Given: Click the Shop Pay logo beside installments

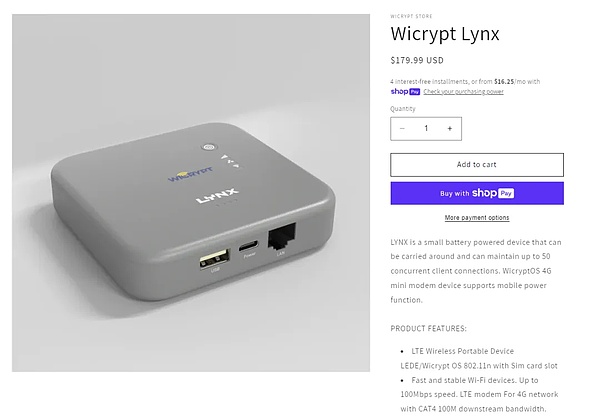Looking at the screenshot, I should (405, 91).
